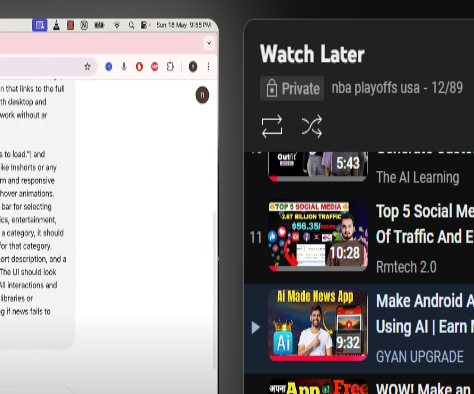Click the now-playing triangle beside GYAN UPGRADE video
The height and width of the screenshot is (394, 474).
coord(256,327)
